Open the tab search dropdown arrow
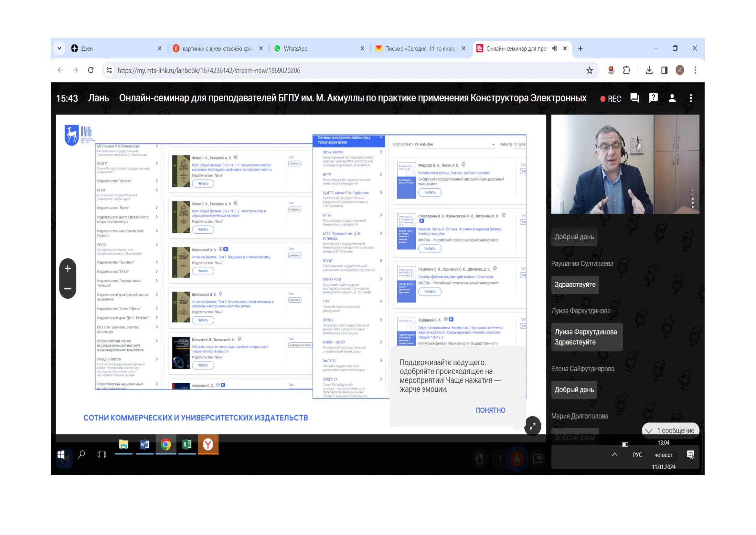This screenshot has width=756, height=535. pyautogui.click(x=59, y=49)
